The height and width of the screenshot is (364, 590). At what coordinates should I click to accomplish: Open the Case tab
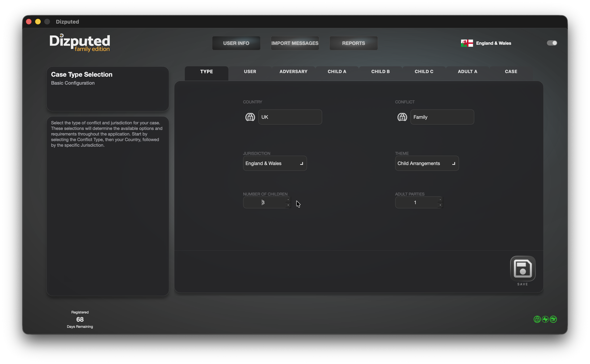point(511,71)
